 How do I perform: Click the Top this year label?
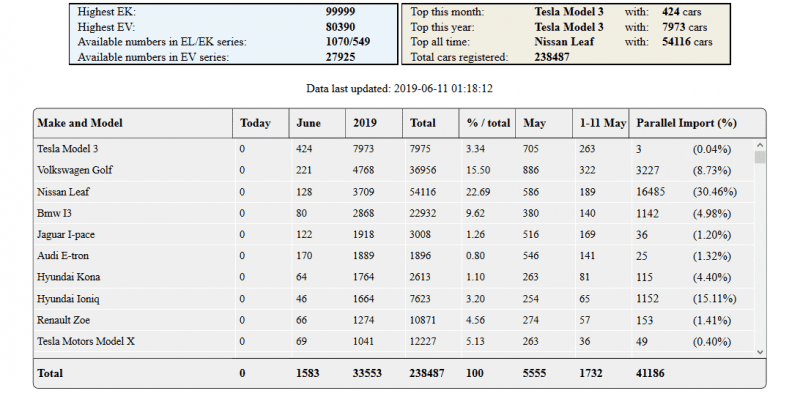coord(442,27)
